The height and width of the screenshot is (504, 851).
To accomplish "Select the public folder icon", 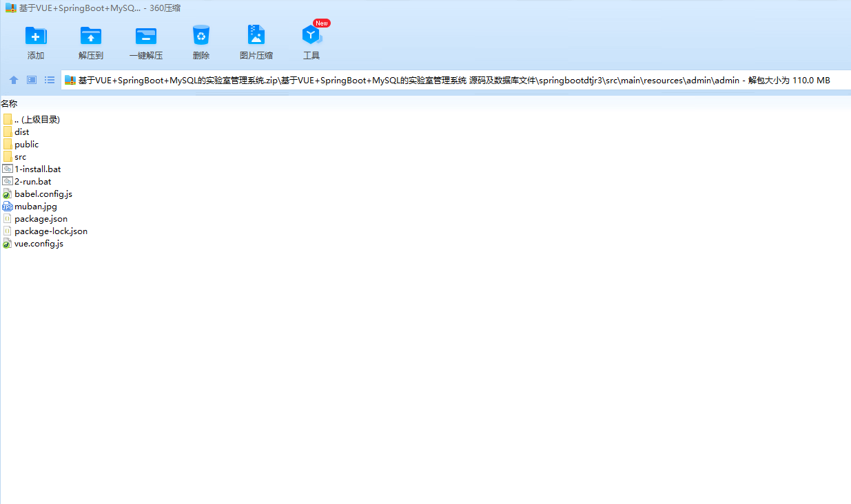I will 8,145.
